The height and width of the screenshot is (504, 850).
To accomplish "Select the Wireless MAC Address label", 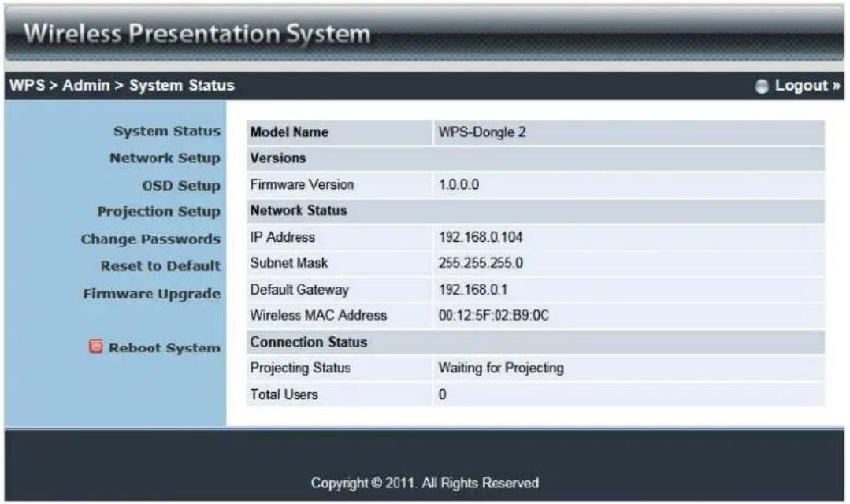I will click(318, 316).
